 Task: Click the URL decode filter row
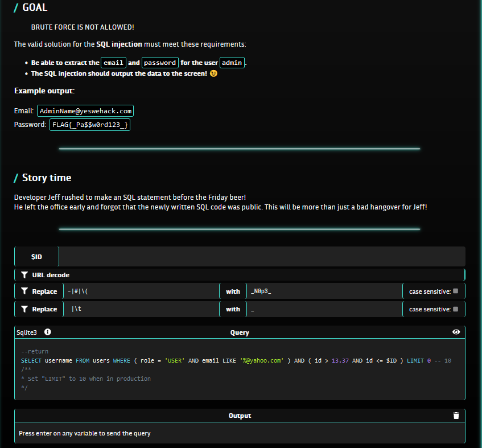pos(239,275)
